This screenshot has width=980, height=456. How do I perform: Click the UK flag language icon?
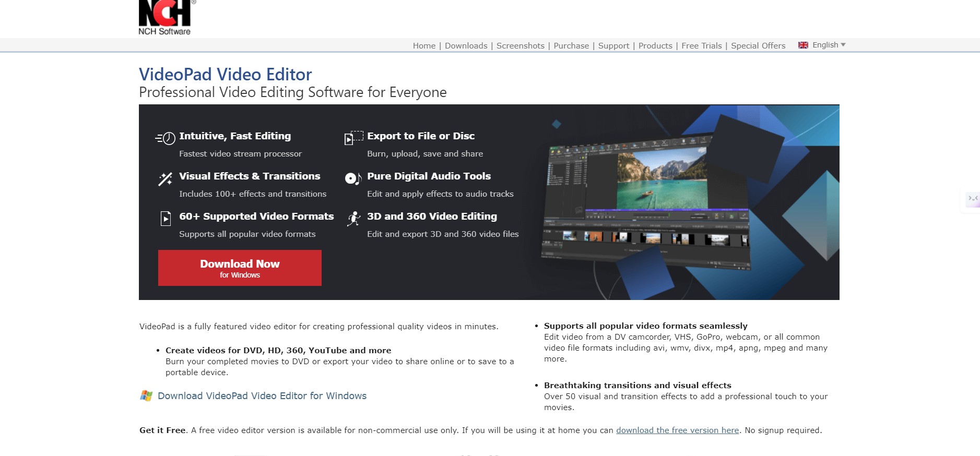tap(803, 45)
